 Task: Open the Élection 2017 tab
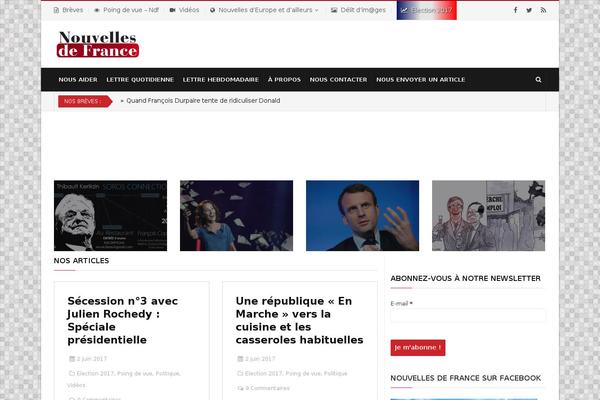coord(426,10)
